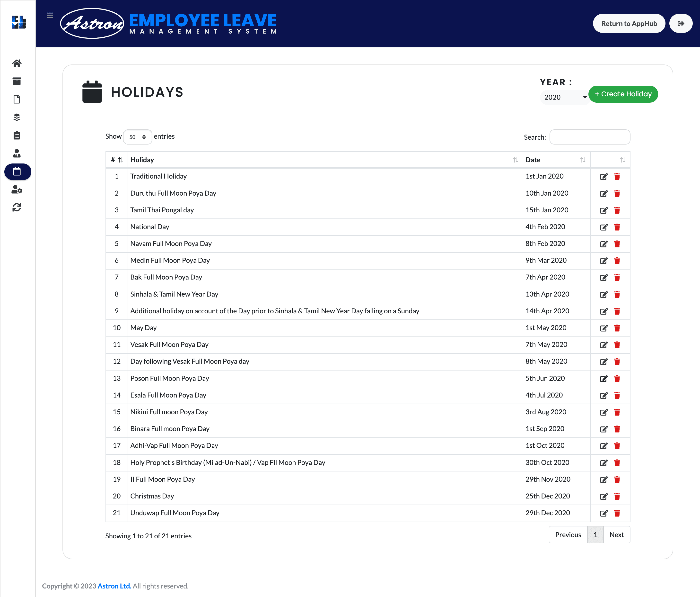
Task: Select the active calendar holidays menu item
Action: click(17, 172)
